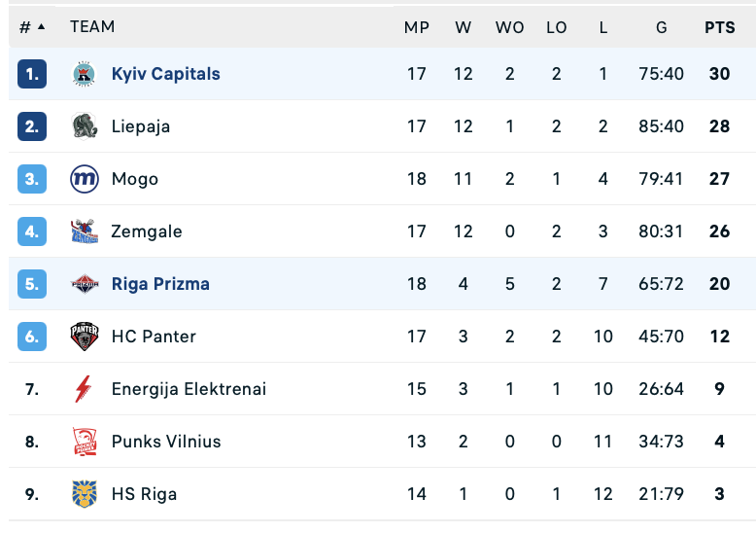Sort standings by PTS column header

pyautogui.click(x=719, y=28)
